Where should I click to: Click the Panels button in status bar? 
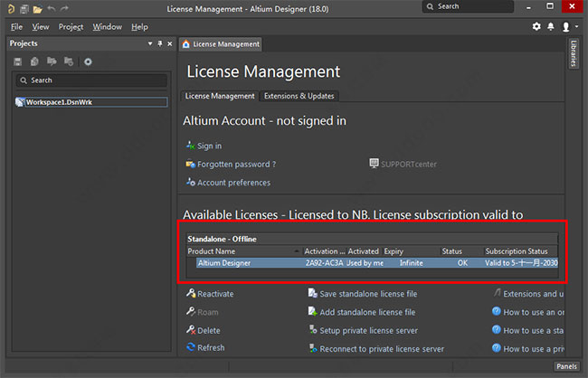coord(565,366)
